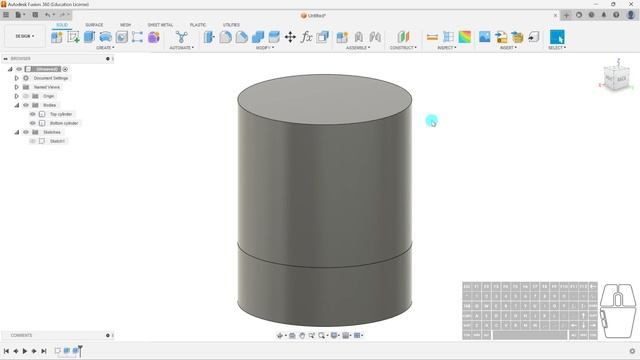Click the As-built Joint tool
Image resolution: width=640 pixels, height=360 pixels.
375,37
